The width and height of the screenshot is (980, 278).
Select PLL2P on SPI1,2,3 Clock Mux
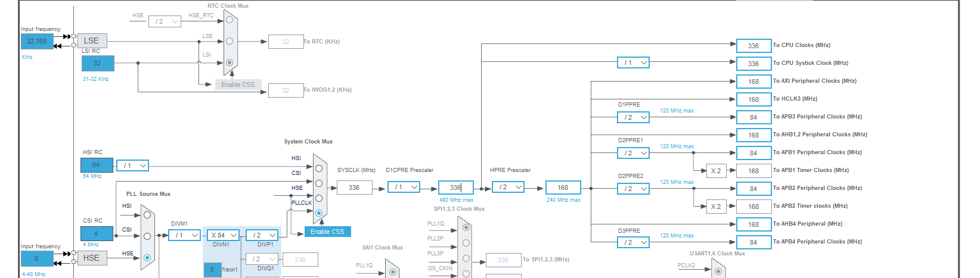click(466, 243)
